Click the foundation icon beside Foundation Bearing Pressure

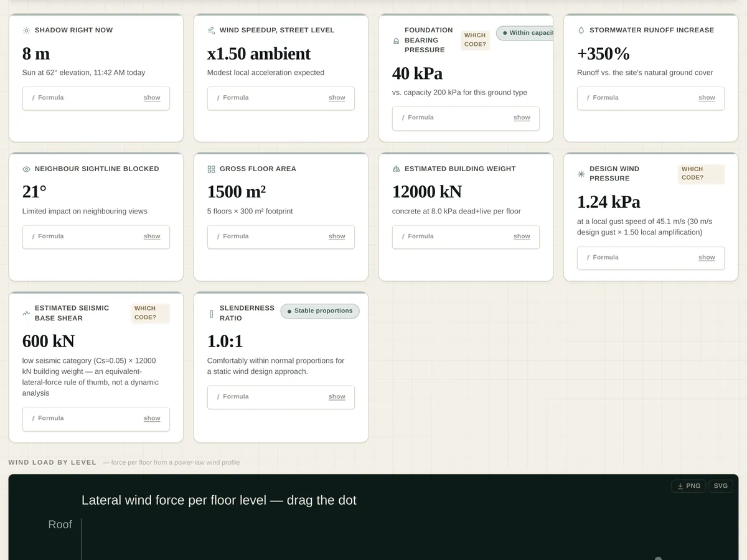tap(396, 40)
